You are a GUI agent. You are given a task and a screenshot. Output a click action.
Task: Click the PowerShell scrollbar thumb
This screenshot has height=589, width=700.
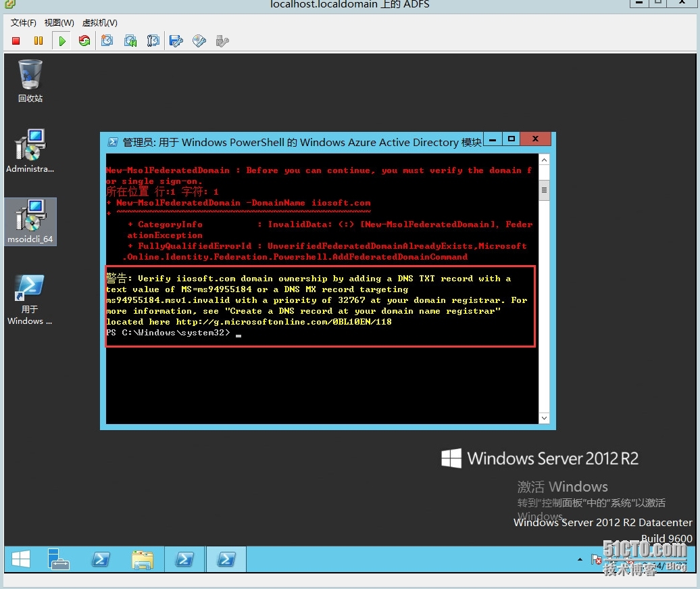[544, 190]
